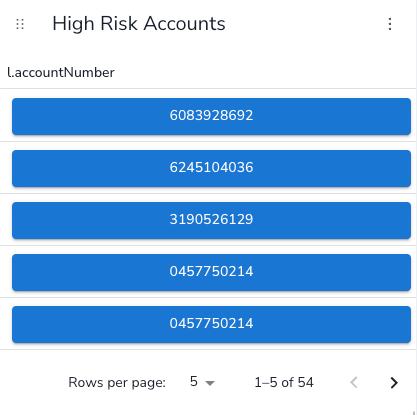This screenshot has height=415, width=417.
Task: Click the pagination footer bar
Action: pos(208,383)
